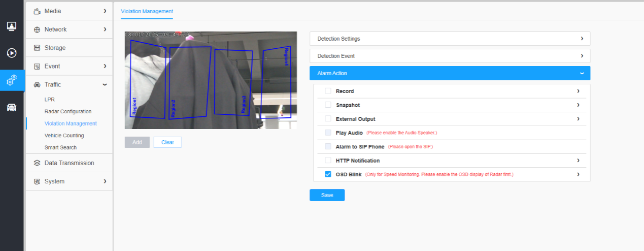644x251 pixels.
Task: Open the Data Transmission menu item
Action: point(69,163)
